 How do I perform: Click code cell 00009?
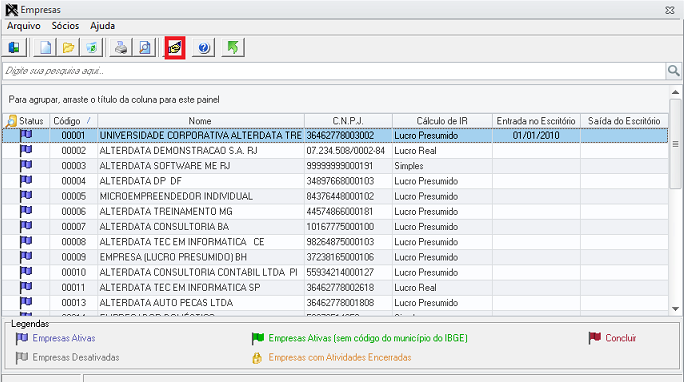(x=73, y=257)
